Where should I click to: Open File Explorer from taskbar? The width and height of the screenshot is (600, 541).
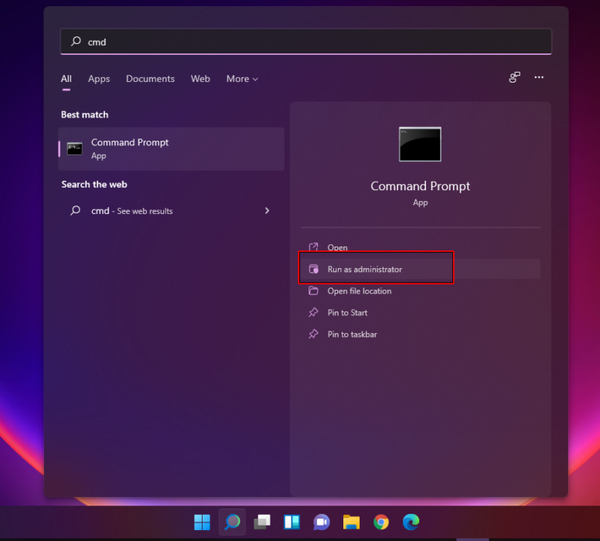[351, 522]
